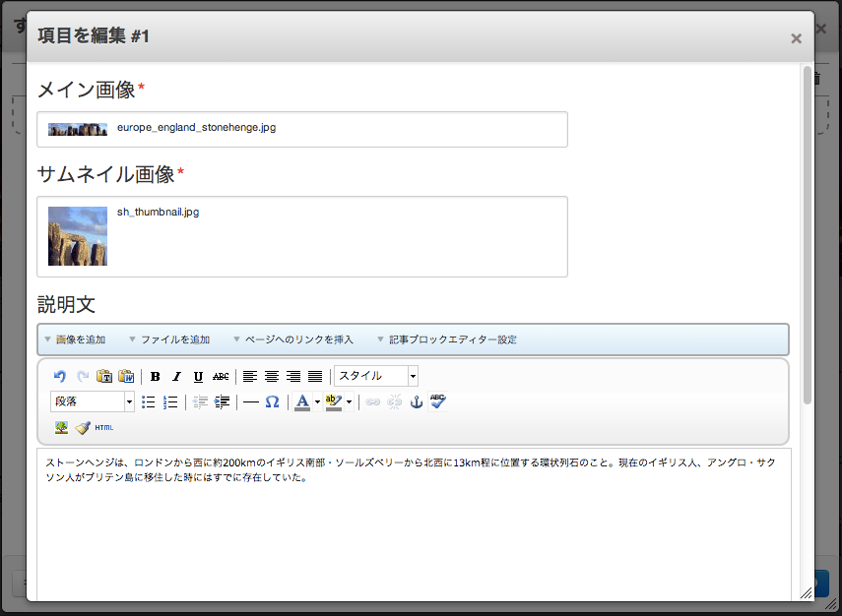Viewport: 842px width, 616px height.
Task: Click the sh_thumbnail.jpg thumbnail image
Action: 78,236
